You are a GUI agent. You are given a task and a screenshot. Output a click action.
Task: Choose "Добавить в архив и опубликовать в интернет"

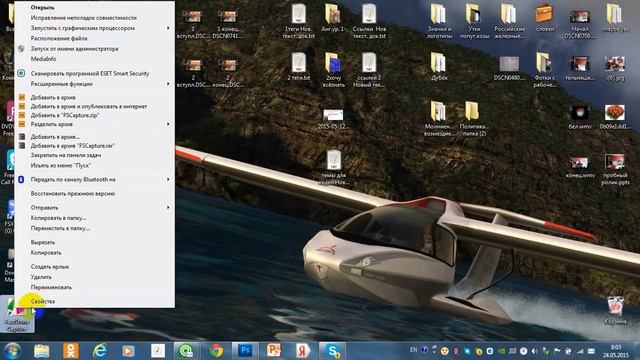(x=95, y=106)
